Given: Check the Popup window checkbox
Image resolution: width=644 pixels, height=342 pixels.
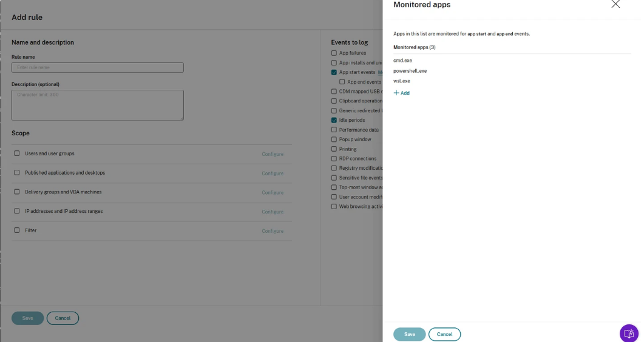Looking at the screenshot, I should tap(334, 139).
